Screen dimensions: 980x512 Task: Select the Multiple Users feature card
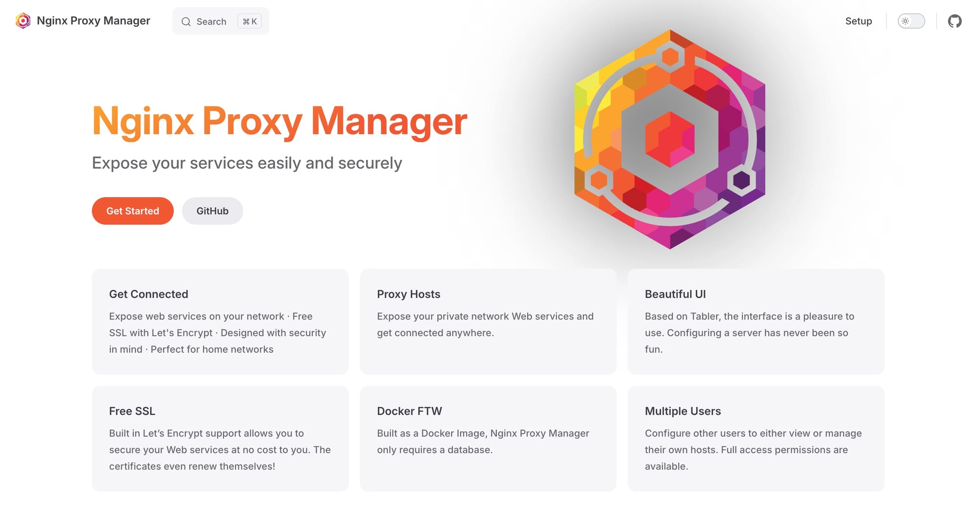point(756,439)
